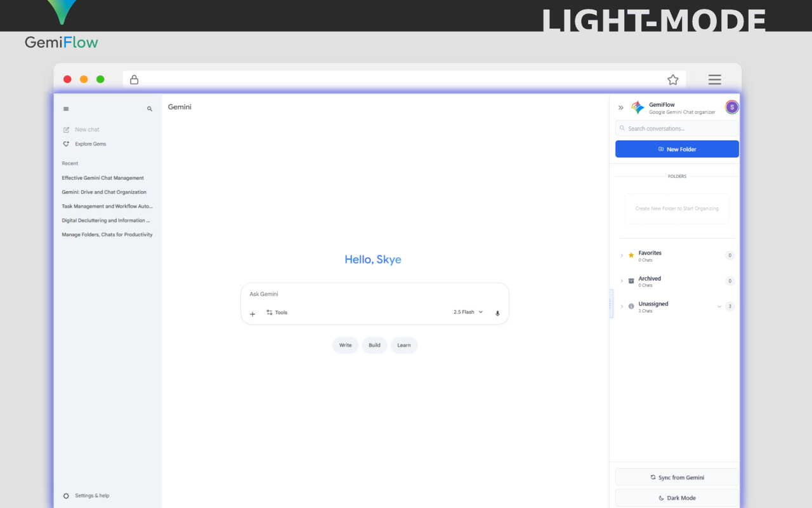The image size is (812, 508).
Task: Click the microphone icon in prompt box
Action: (497, 313)
